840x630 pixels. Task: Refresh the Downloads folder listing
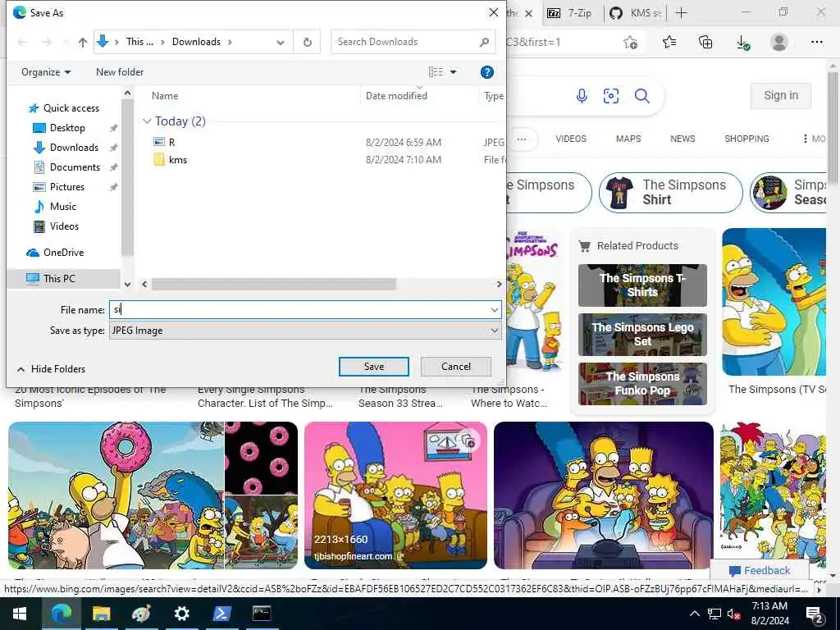pyautogui.click(x=307, y=42)
